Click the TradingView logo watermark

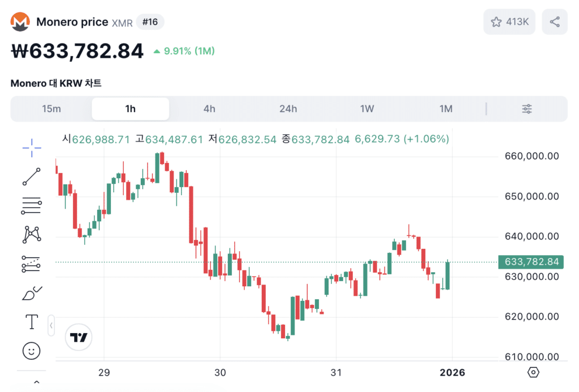pyautogui.click(x=79, y=337)
